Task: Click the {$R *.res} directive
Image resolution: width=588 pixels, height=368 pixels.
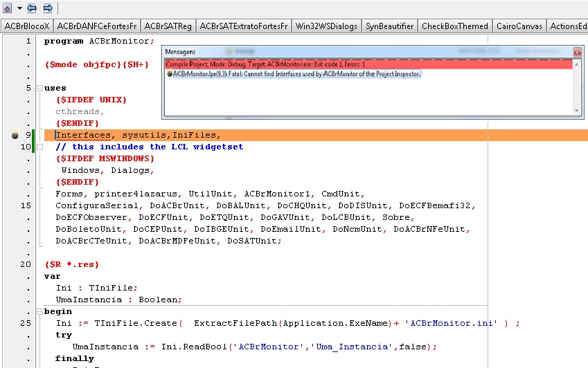Action: tap(72, 264)
